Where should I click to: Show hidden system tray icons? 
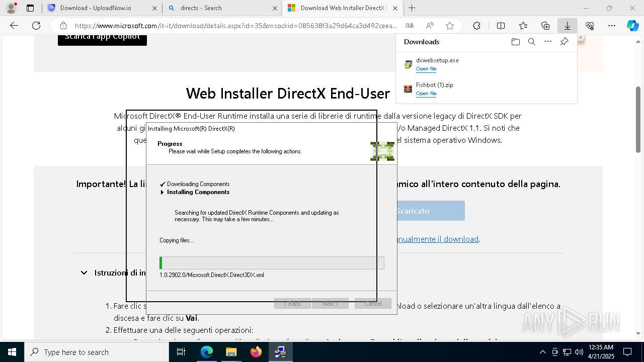click(542, 352)
